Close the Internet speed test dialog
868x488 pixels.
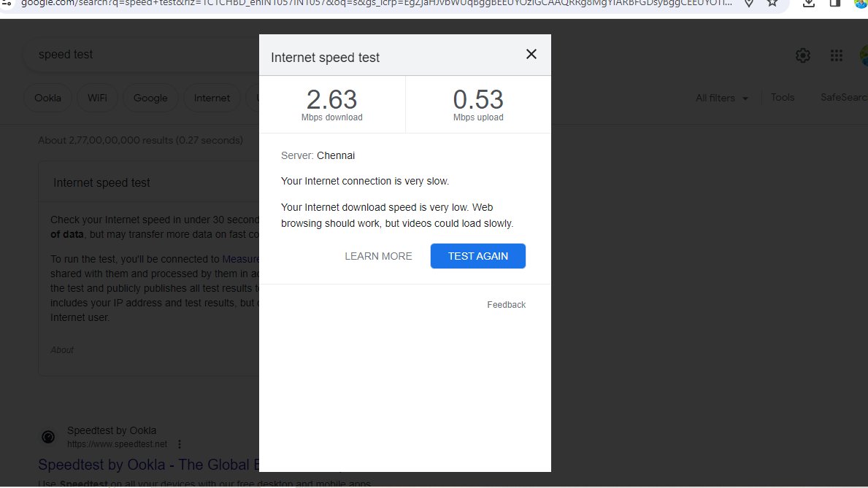(531, 54)
